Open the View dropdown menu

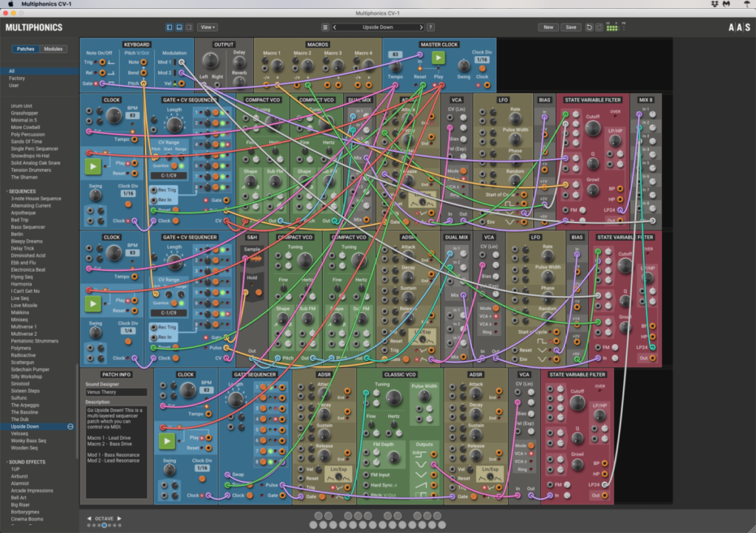207,27
